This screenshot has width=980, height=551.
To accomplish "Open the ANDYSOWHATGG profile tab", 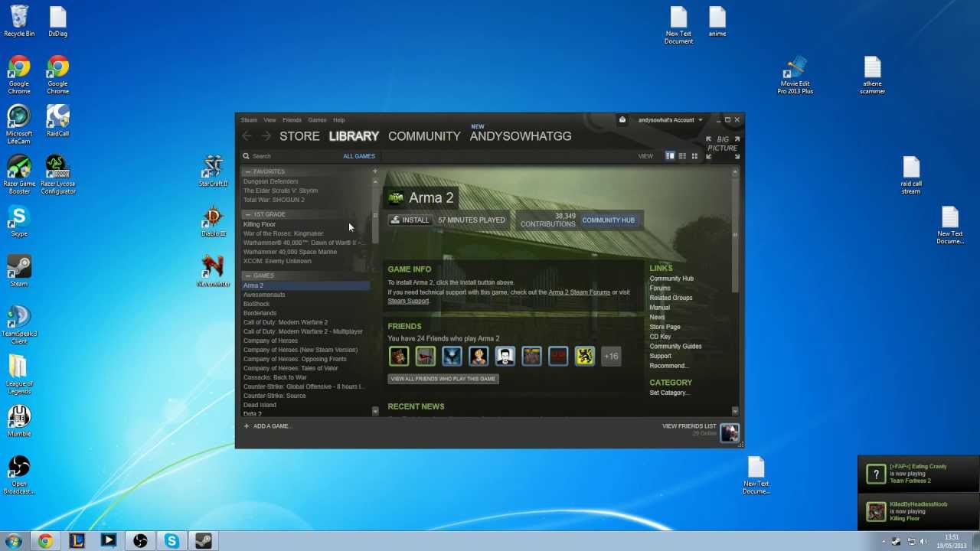I will (x=521, y=136).
